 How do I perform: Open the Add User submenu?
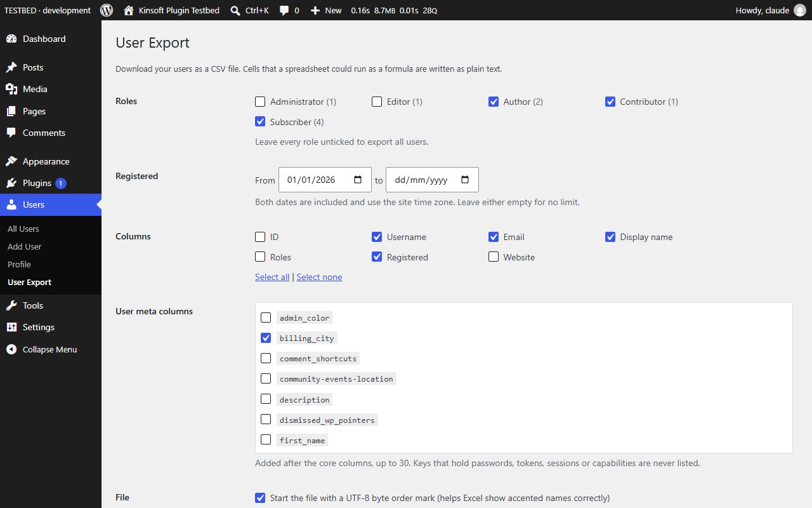(x=24, y=246)
